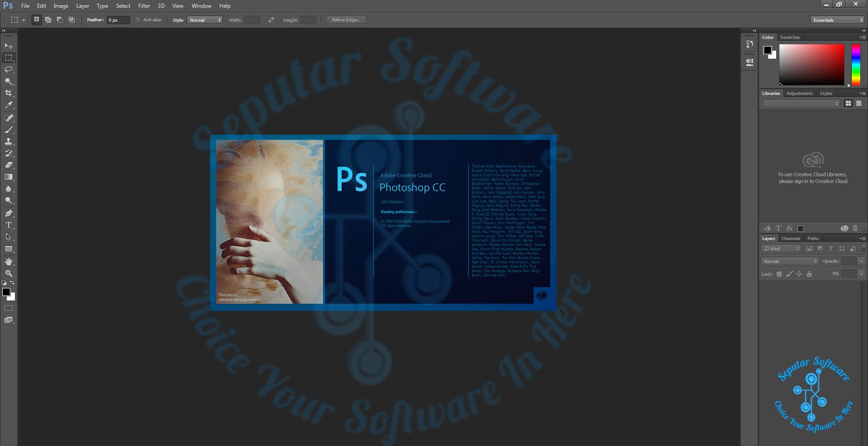Screen dimensions: 868x446
Task: Click the foreground color swatch in toolbox
Action: [6, 292]
